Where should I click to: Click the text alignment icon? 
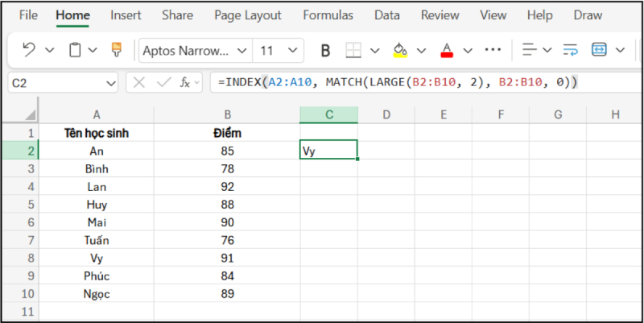click(x=529, y=50)
